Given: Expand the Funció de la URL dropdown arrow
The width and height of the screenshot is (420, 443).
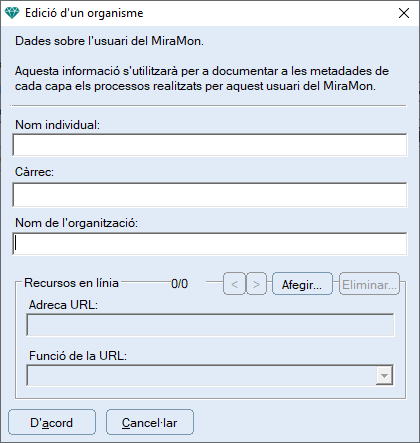Looking at the screenshot, I should [x=384, y=376].
